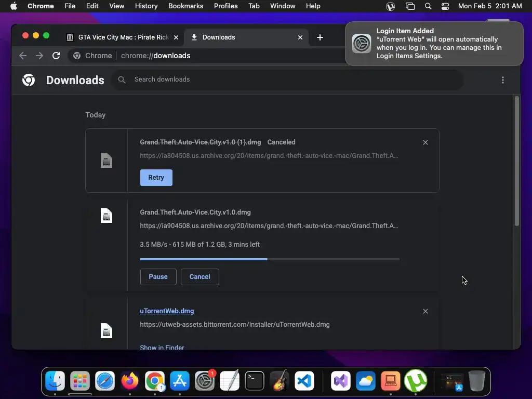Select the Downloads tab

tap(246, 37)
